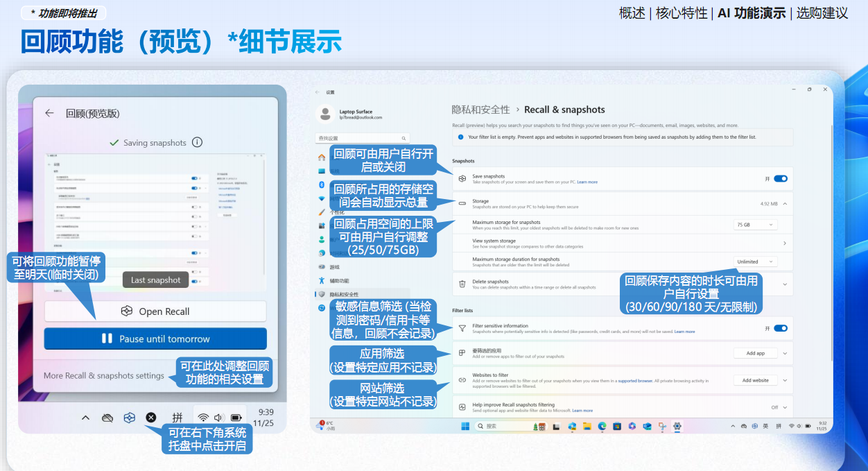868x471 pixels.
Task: Toggle Filter sensitive information switch
Action: pyautogui.click(x=781, y=328)
